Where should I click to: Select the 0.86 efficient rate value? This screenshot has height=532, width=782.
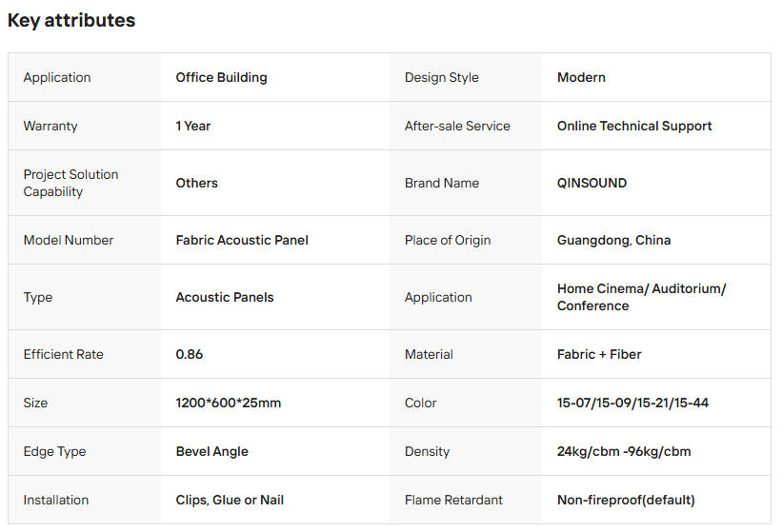[190, 354]
